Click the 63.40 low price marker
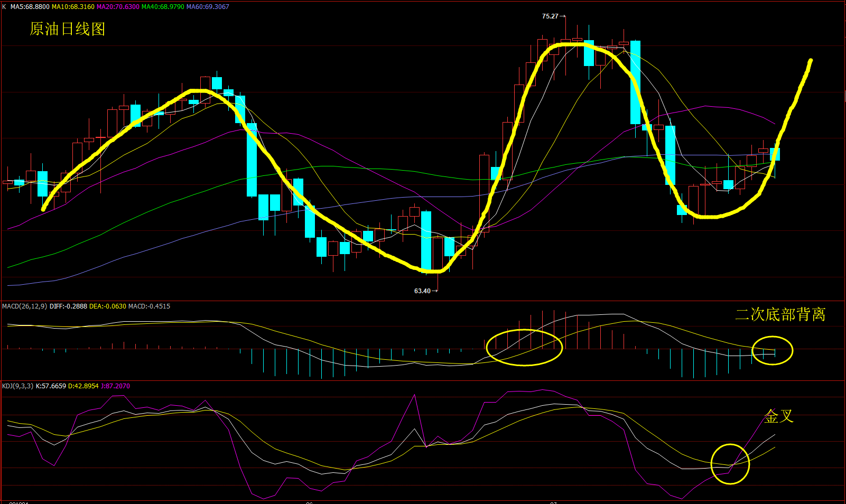 (422, 291)
